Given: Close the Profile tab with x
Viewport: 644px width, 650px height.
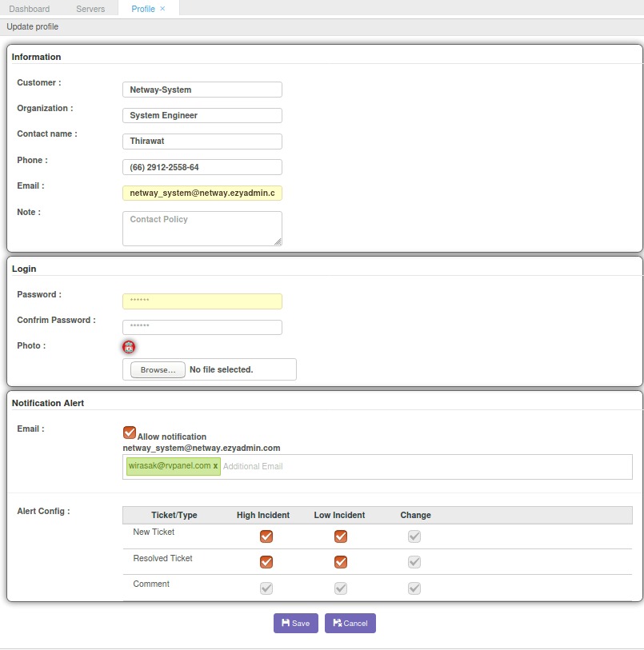Looking at the screenshot, I should click(163, 9).
